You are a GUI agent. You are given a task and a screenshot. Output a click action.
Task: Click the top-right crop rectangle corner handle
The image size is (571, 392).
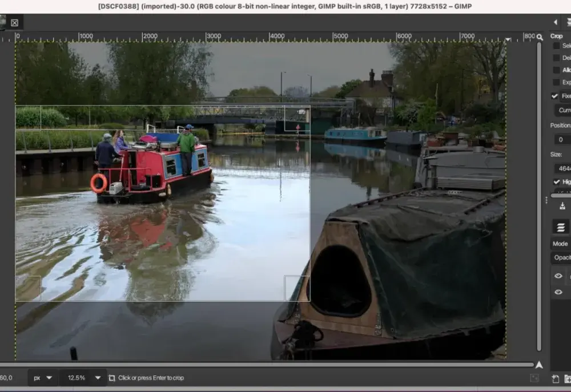297,118
